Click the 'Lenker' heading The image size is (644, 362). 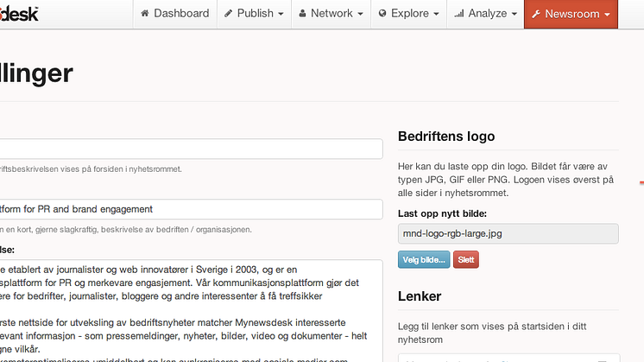420,295
